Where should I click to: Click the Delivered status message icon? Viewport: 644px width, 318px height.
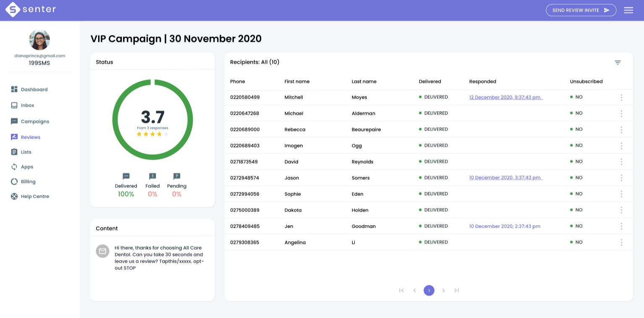click(x=126, y=176)
